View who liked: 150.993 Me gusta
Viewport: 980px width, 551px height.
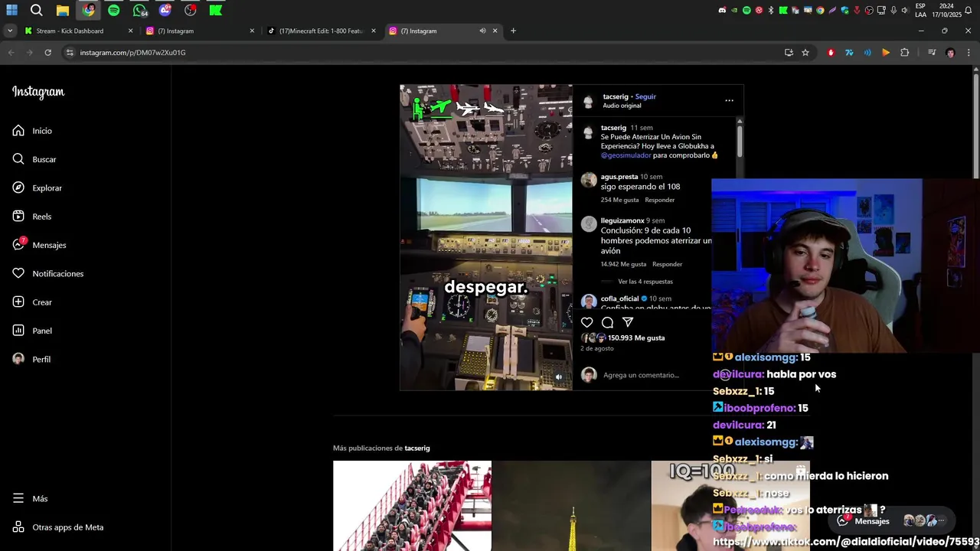636,337
